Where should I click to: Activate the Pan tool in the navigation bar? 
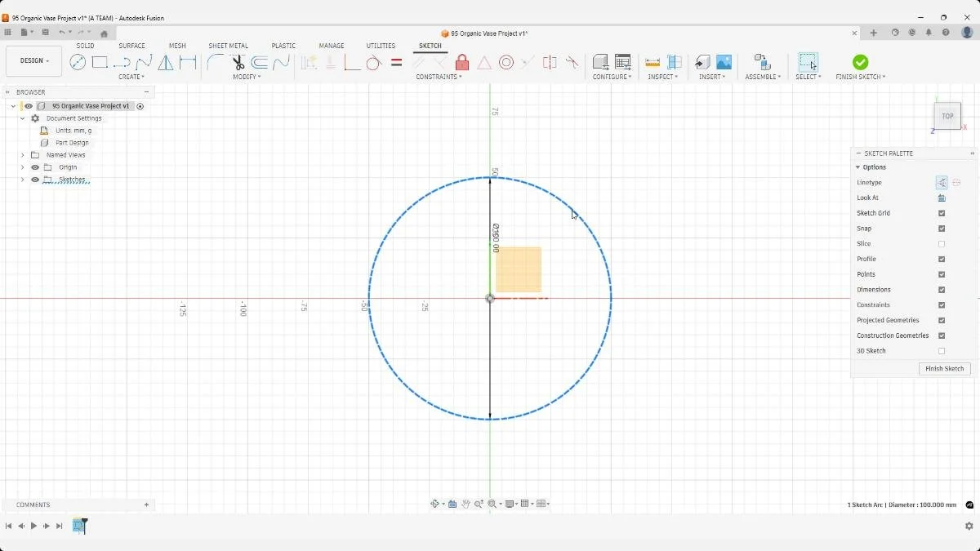pos(464,504)
